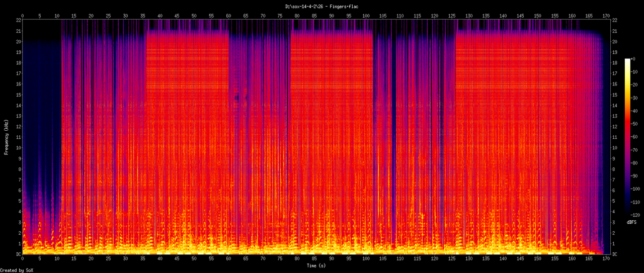
Task: Click the "-110" value on dBFS scale
Action: tap(636, 202)
